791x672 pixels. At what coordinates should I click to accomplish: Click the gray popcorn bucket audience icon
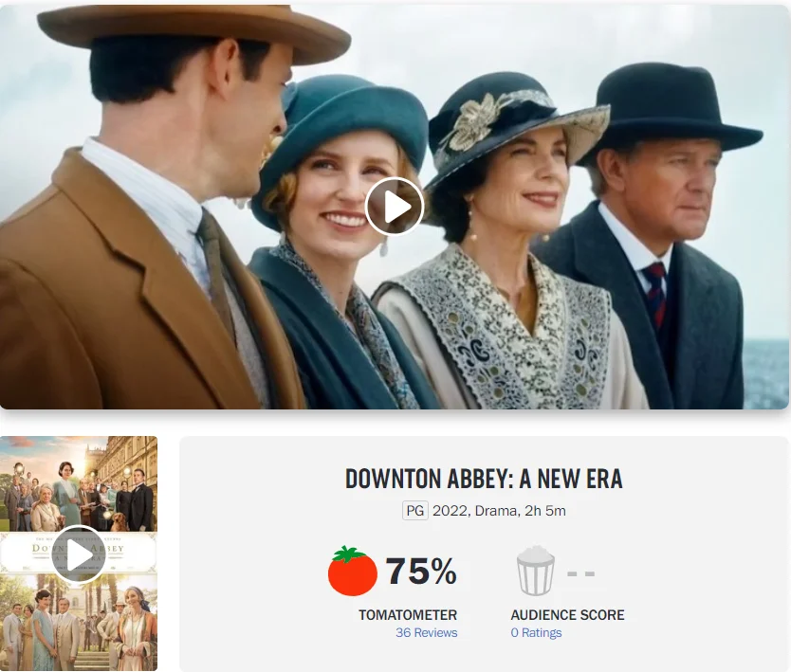tap(536, 571)
